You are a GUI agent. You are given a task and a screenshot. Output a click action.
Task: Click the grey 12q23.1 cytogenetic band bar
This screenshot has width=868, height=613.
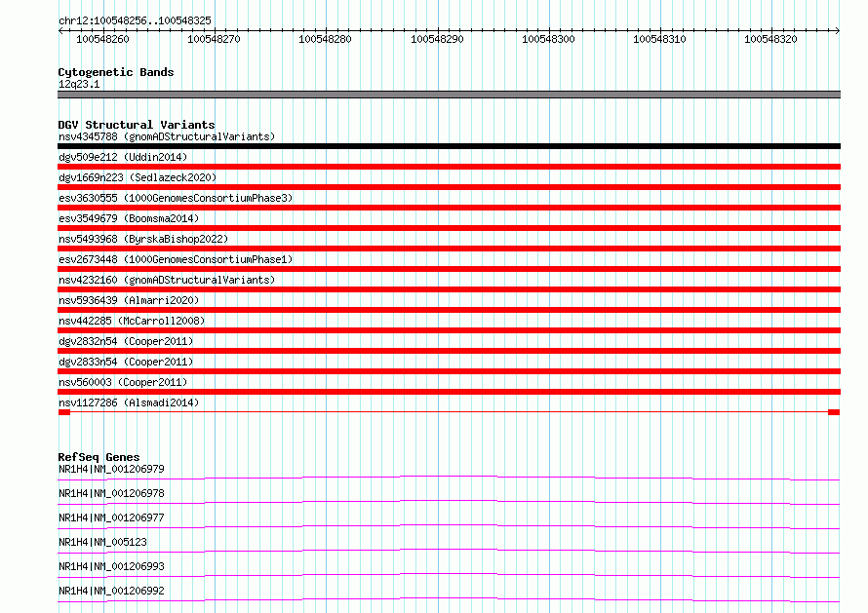pyautogui.click(x=449, y=95)
